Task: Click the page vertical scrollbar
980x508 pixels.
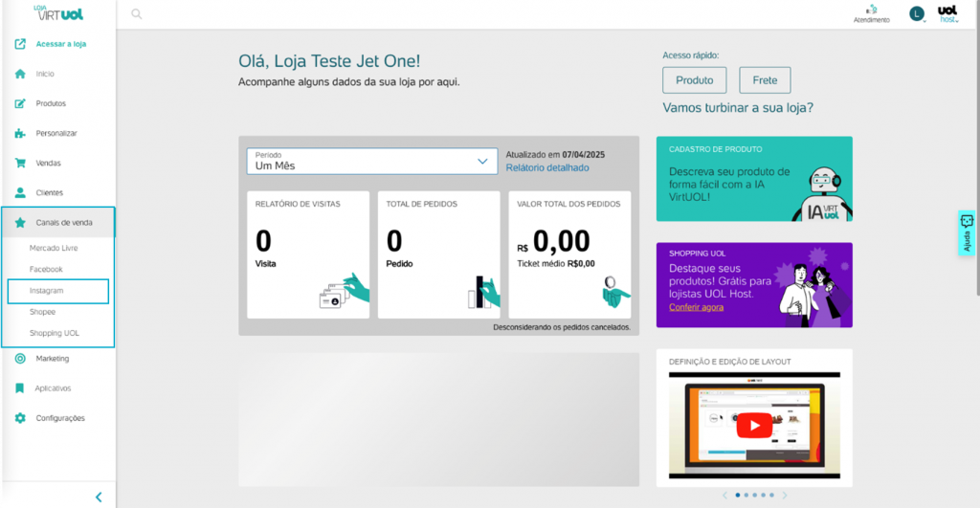Action: [977, 150]
